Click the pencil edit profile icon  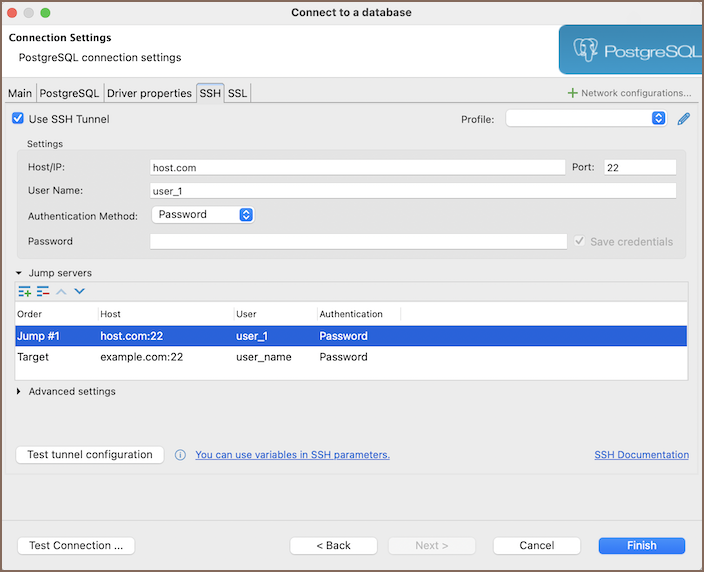click(684, 119)
